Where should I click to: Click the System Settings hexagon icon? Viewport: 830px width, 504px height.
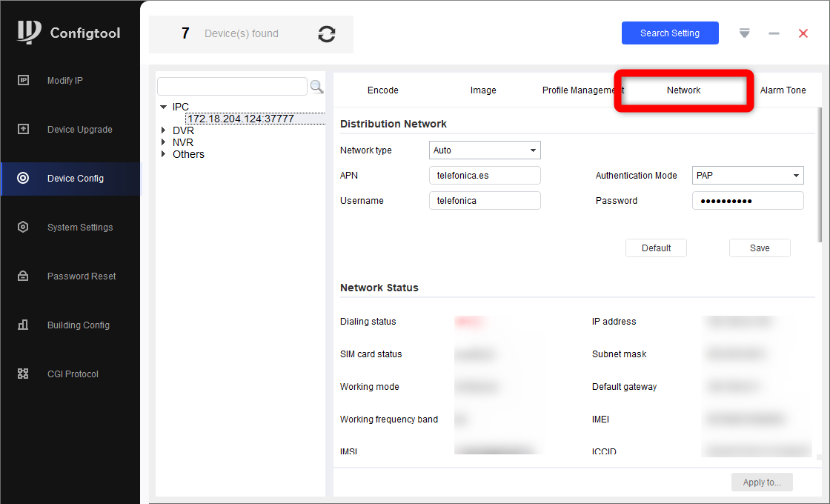[x=23, y=227]
